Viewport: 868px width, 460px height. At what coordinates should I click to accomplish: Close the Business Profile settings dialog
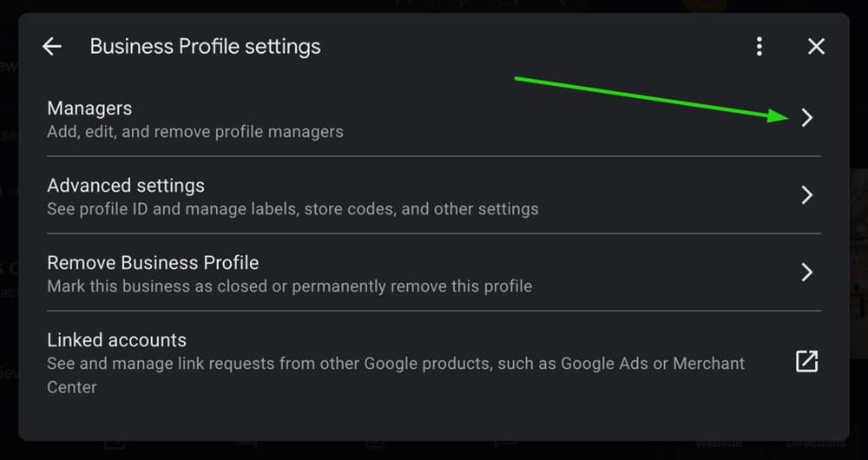(x=816, y=47)
